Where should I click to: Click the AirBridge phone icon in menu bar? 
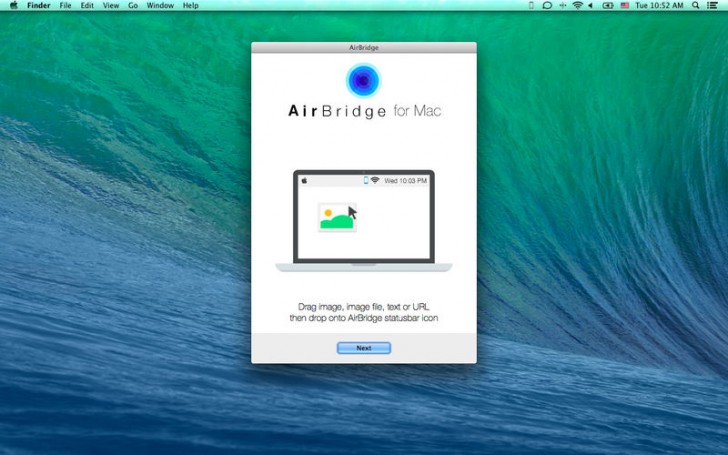[x=531, y=6]
